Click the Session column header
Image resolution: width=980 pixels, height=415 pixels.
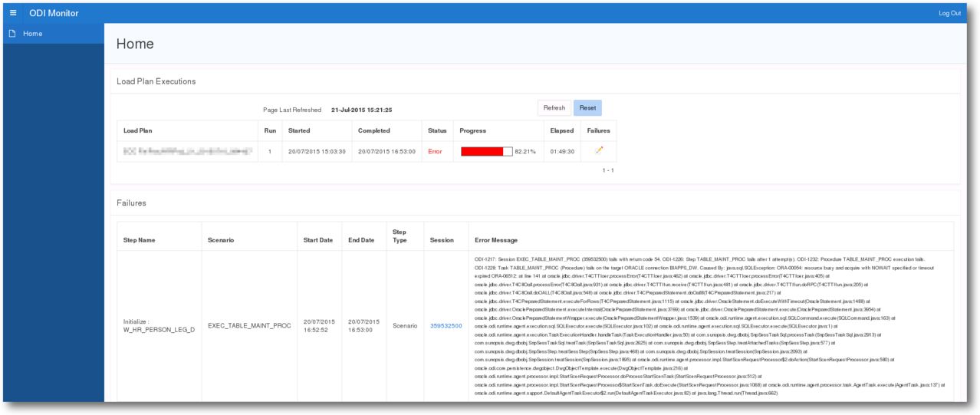click(x=442, y=240)
